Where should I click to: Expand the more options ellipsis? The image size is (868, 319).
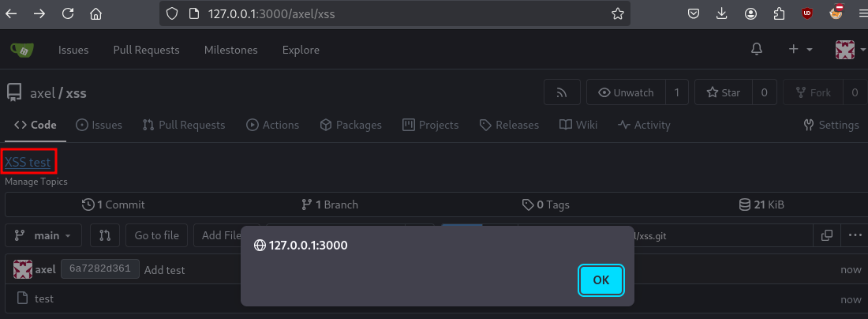tap(855, 235)
